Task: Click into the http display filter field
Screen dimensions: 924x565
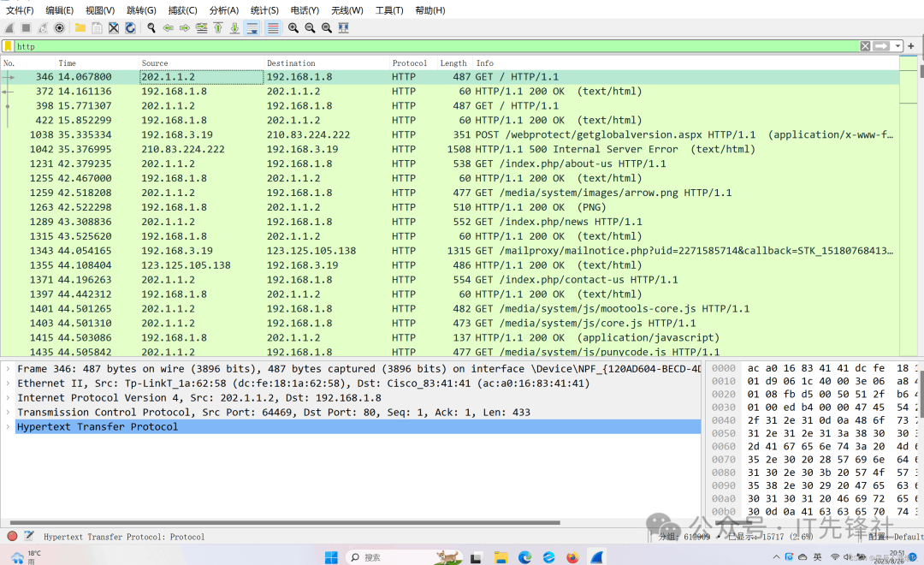Action: coord(428,46)
